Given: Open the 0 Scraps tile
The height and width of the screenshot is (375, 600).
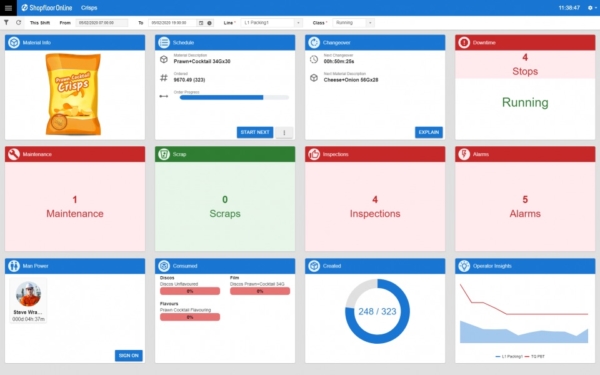Looking at the screenshot, I should (225, 207).
